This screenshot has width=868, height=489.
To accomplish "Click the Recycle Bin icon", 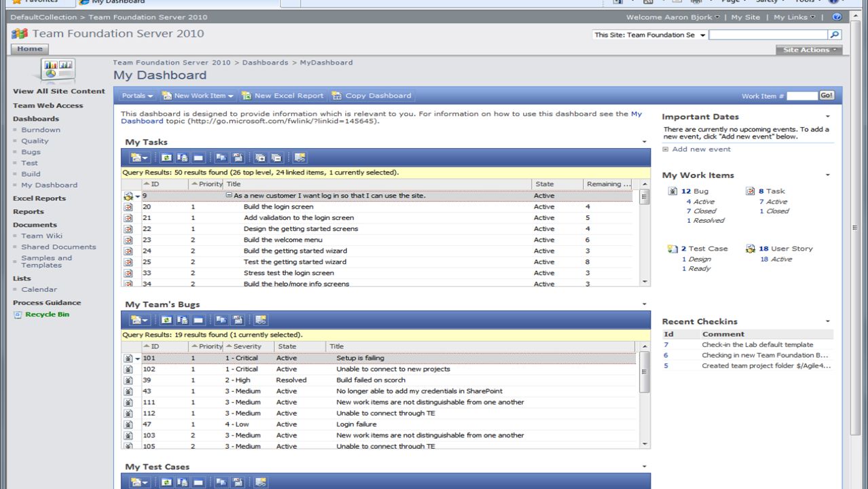I will coord(18,314).
